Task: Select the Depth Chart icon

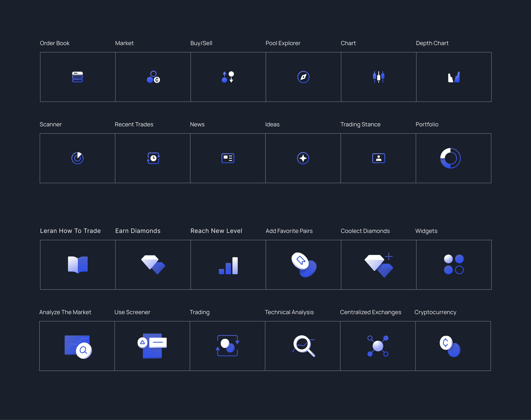Action: tap(454, 77)
